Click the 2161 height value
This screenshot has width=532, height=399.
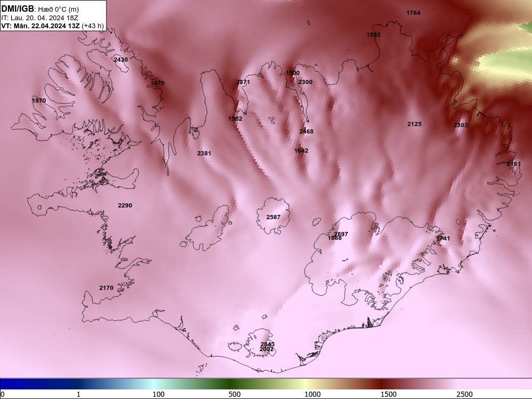(x=514, y=164)
